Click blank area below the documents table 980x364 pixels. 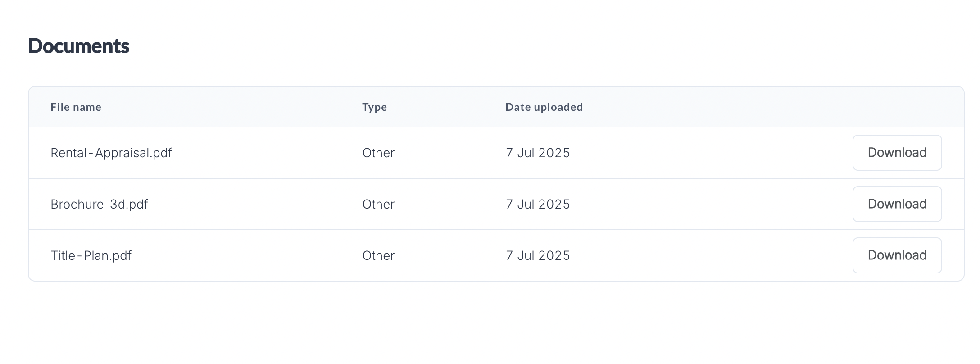(x=495, y=322)
